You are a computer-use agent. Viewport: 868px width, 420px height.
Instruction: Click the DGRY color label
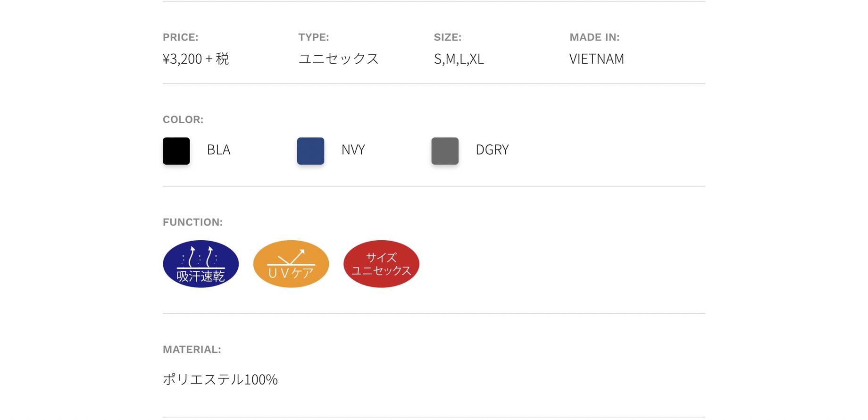click(x=492, y=150)
